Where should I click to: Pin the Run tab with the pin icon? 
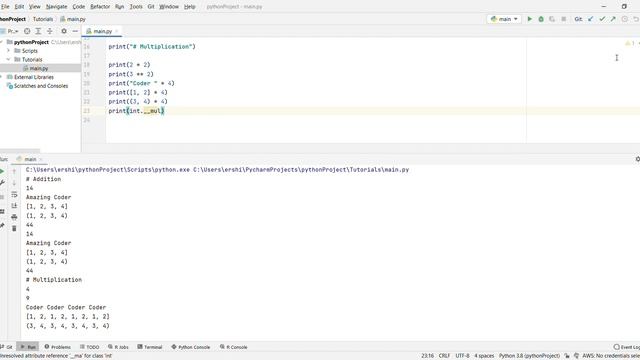pyautogui.click(x=2, y=225)
